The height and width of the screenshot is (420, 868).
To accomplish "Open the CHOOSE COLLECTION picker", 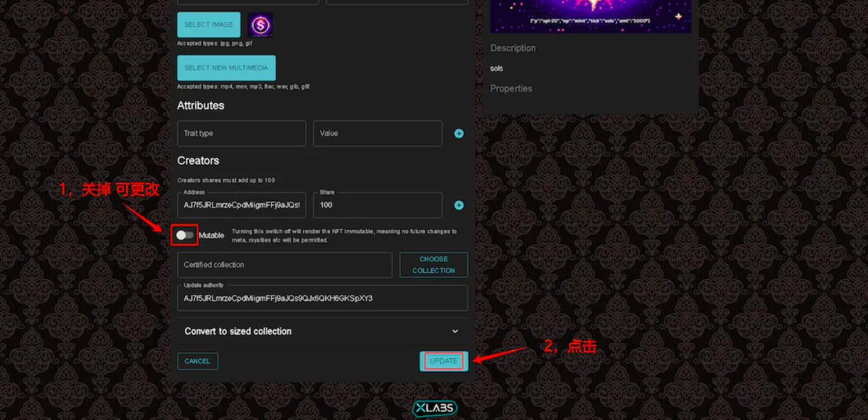I will (x=434, y=265).
